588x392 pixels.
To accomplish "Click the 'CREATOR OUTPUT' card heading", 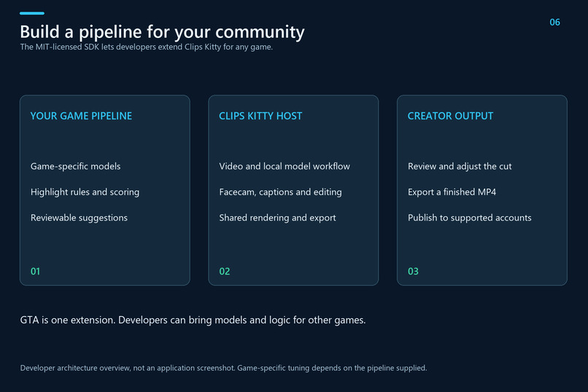I will [x=450, y=116].
